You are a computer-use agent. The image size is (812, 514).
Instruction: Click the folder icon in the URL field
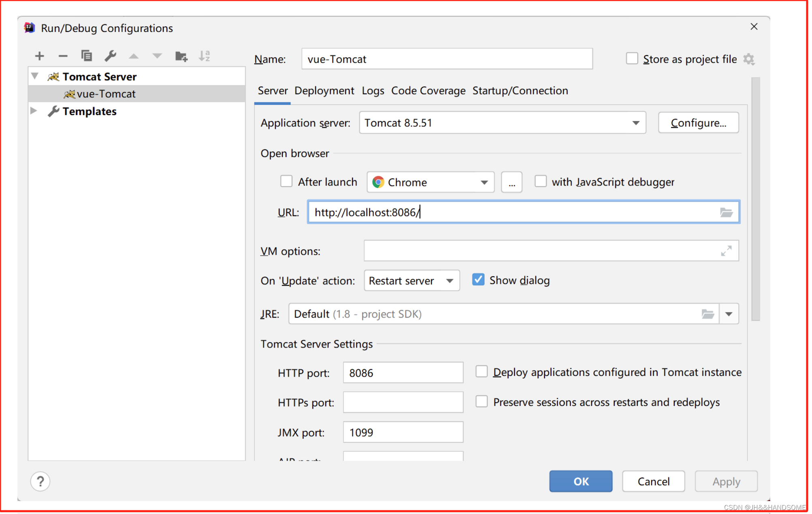(726, 212)
